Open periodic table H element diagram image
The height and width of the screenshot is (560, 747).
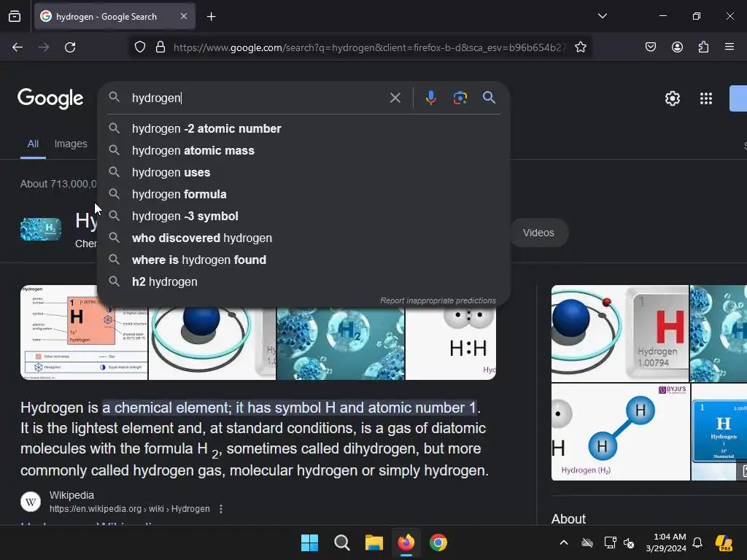click(x=84, y=332)
